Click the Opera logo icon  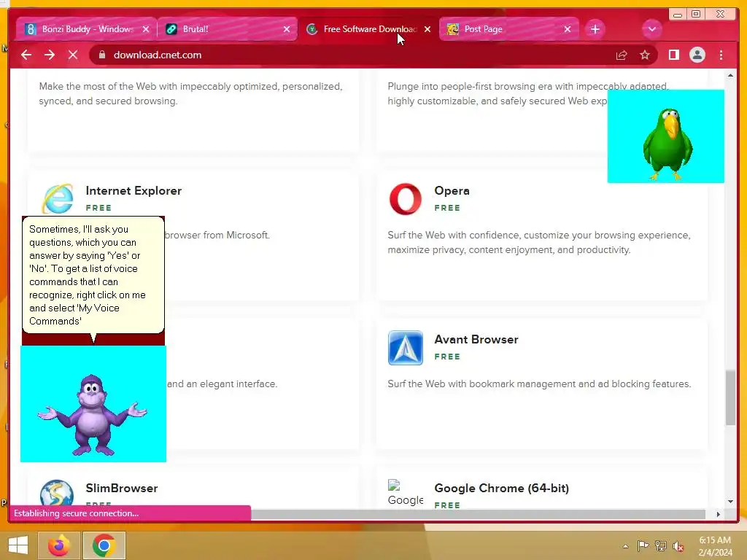pos(406,199)
